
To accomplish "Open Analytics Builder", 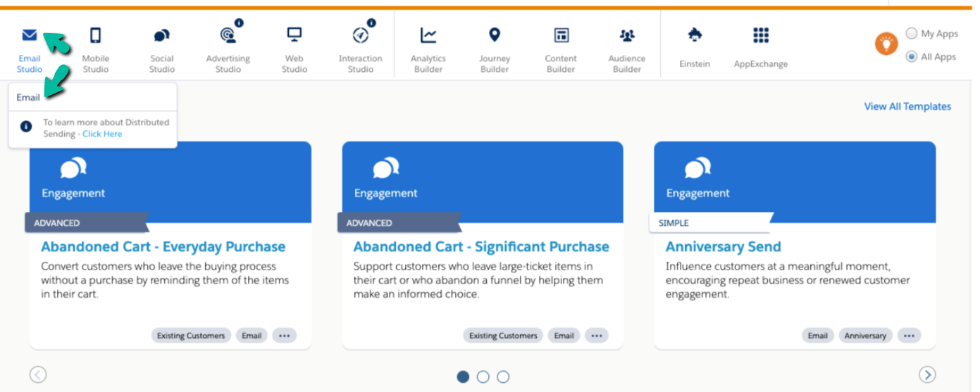I will tap(428, 36).
